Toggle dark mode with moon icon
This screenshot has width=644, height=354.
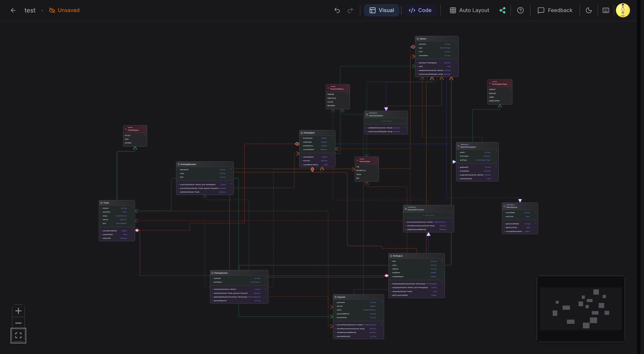click(x=589, y=10)
